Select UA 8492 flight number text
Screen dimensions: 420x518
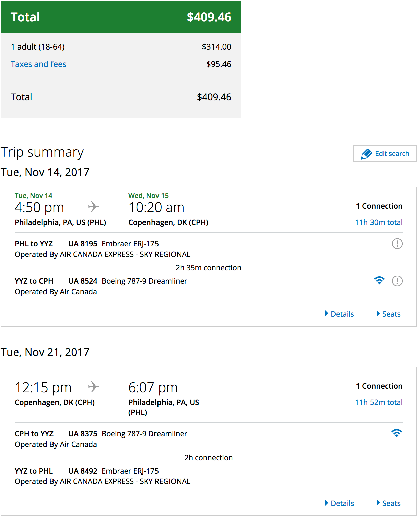83,471
